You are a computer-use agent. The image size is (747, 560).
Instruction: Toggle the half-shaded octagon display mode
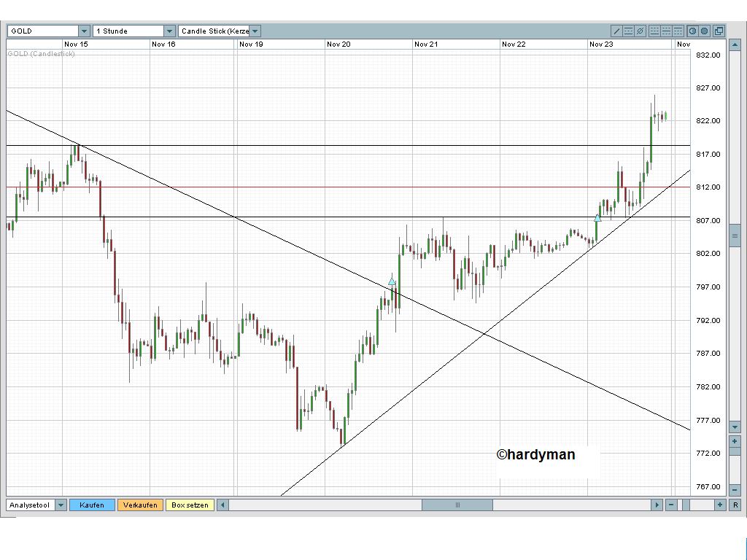coord(693,31)
